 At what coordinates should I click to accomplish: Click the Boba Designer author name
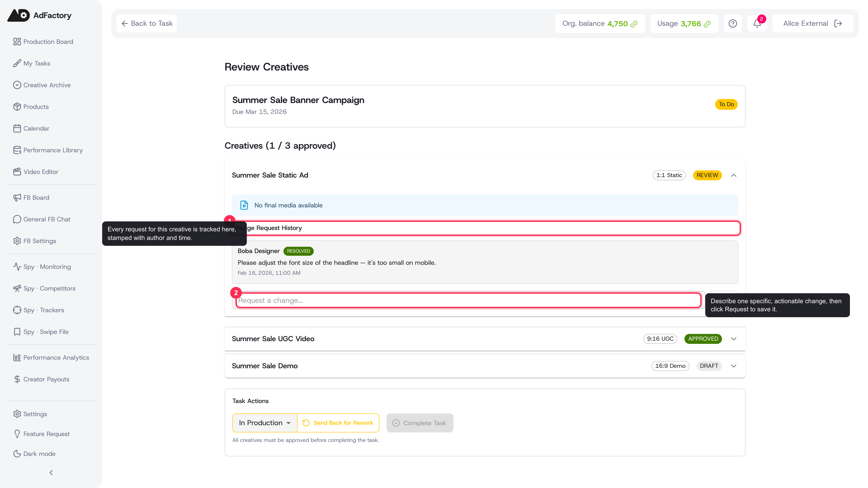pyautogui.click(x=258, y=251)
